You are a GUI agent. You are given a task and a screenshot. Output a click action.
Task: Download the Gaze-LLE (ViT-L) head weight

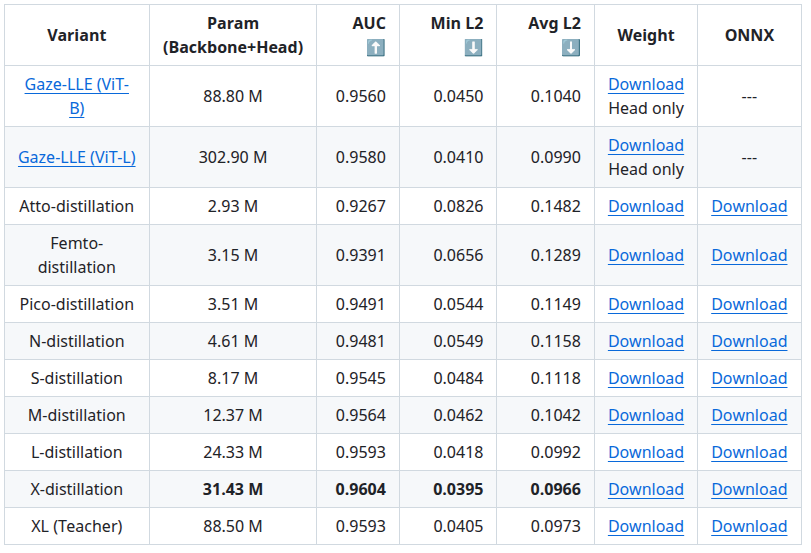646,146
